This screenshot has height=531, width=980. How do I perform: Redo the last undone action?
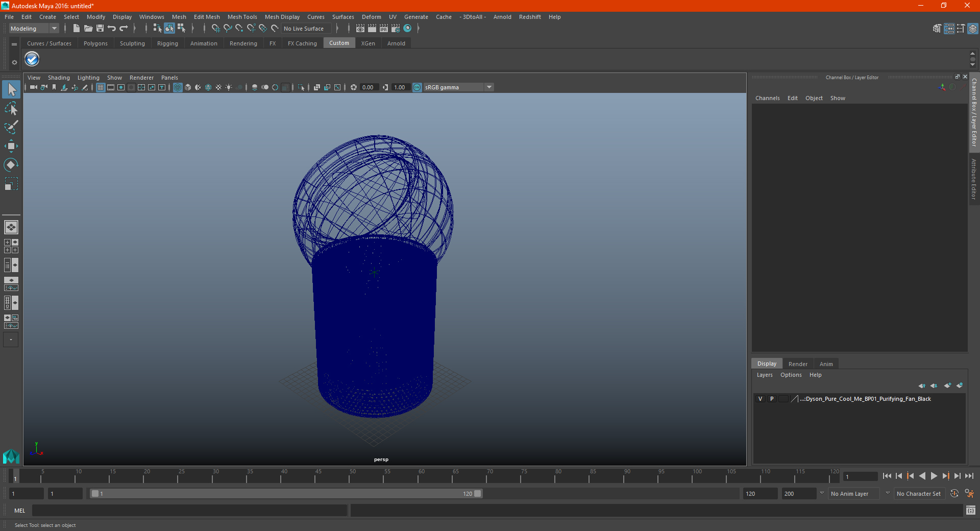124,29
